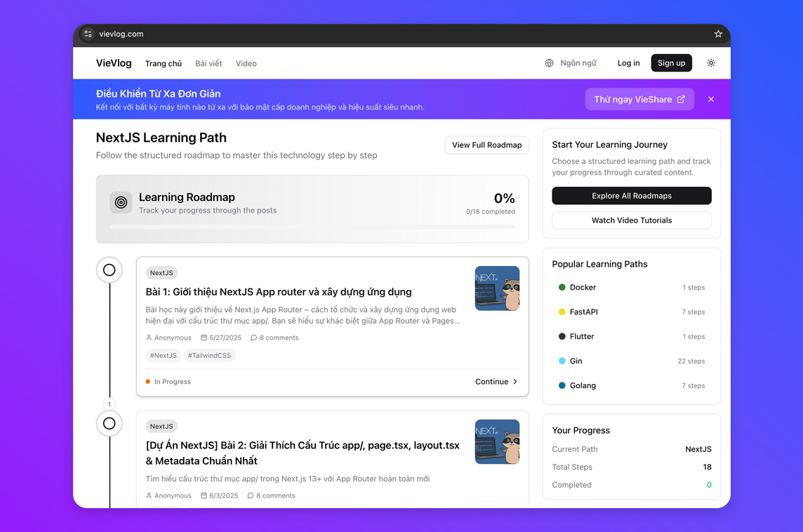Screen dimensions: 803x532
Task: Click the external link icon on Thử ngay VieShare
Action: click(x=681, y=100)
